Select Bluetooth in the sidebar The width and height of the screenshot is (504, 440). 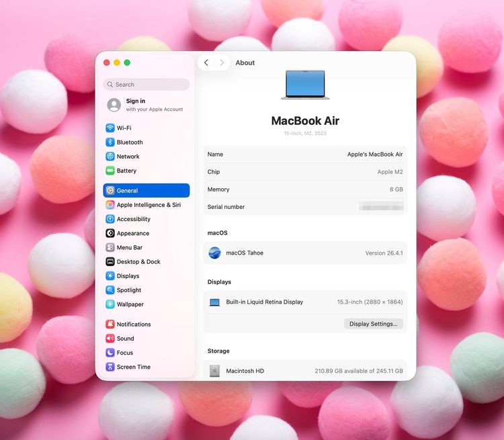pyautogui.click(x=146, y=142)
